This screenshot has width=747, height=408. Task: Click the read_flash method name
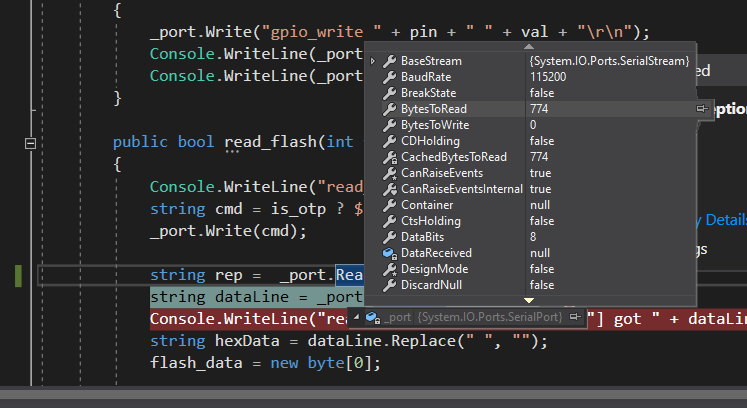coord(271,142)
